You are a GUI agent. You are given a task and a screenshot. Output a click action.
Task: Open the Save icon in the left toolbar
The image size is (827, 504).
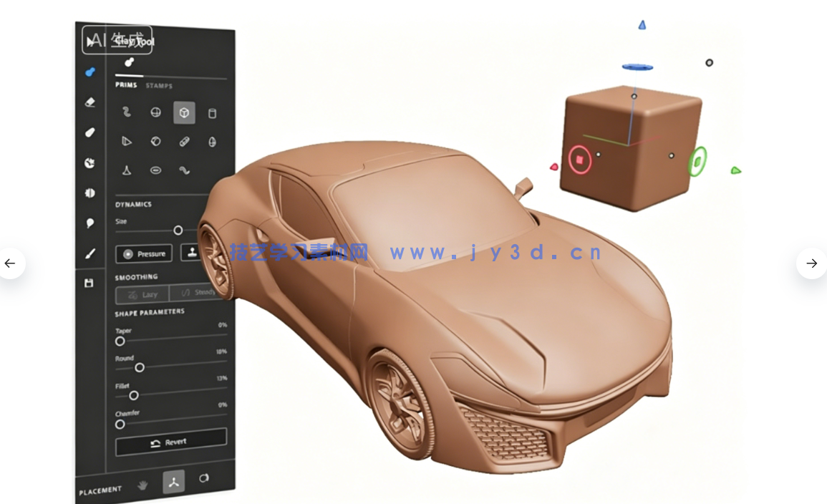pyautogui.click(x=90, y=283)
